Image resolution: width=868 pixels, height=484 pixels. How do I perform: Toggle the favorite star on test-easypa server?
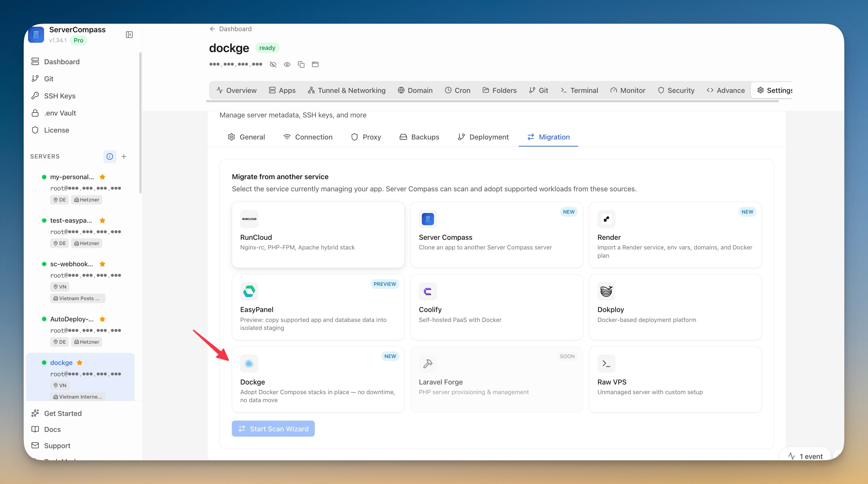(103, 220)
